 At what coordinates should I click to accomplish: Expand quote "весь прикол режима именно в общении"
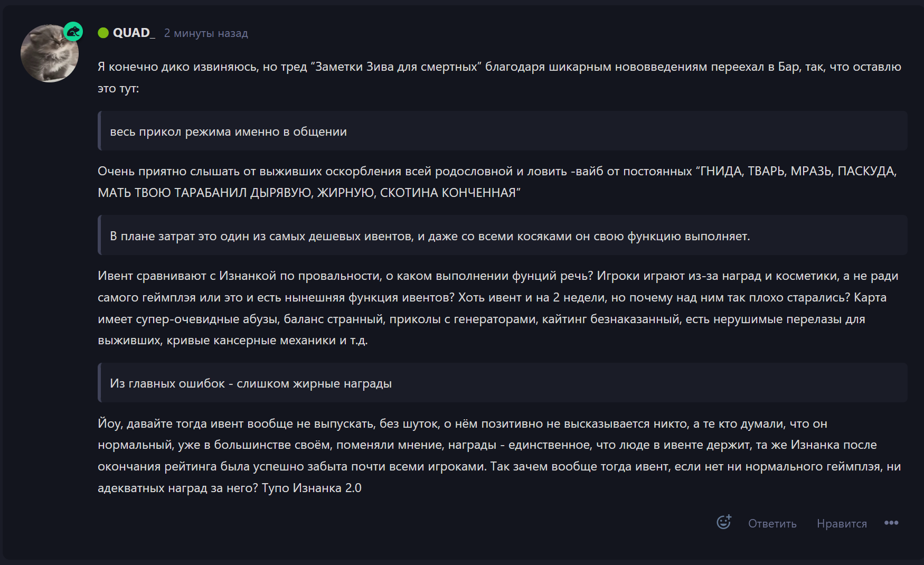228,131
